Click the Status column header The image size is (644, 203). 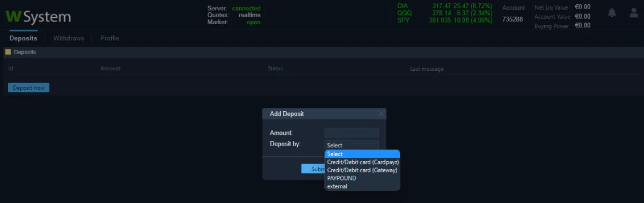click(x=275, y=69)
